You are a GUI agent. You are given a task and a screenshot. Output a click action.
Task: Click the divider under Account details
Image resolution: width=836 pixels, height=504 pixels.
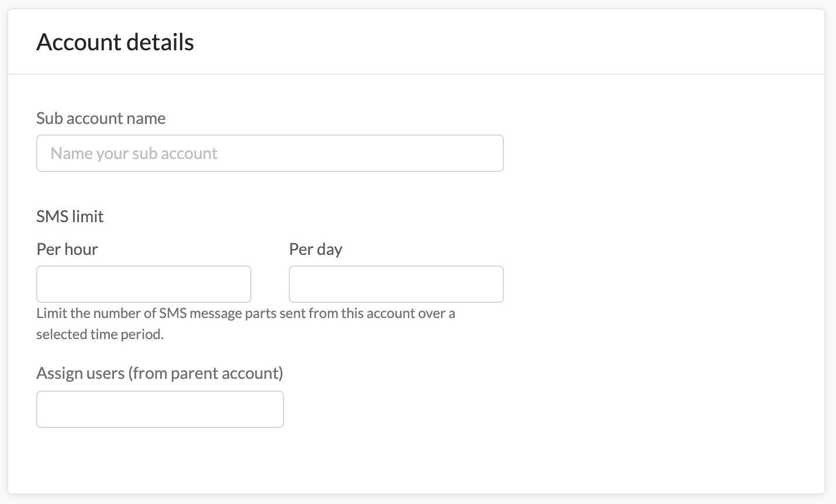coord(418,73)
